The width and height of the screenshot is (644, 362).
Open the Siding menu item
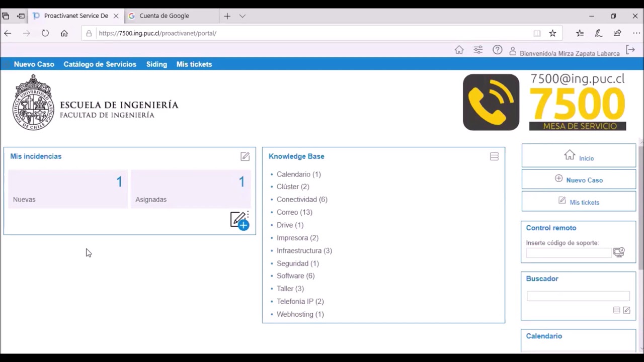pyautogui.click(x=156, y=64)
